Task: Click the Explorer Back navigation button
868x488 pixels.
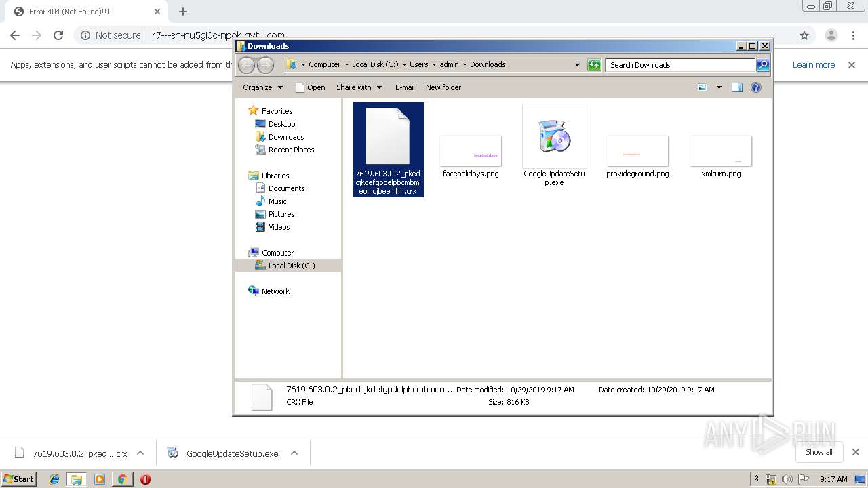Action: pyautogui.click(x=246, y=65)
